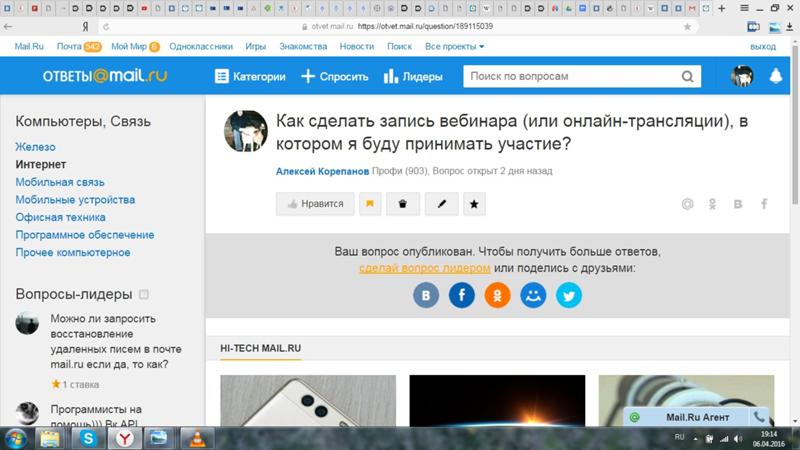
Task: Click the сделай вопрос лидером link
Action: pos(424,268)
